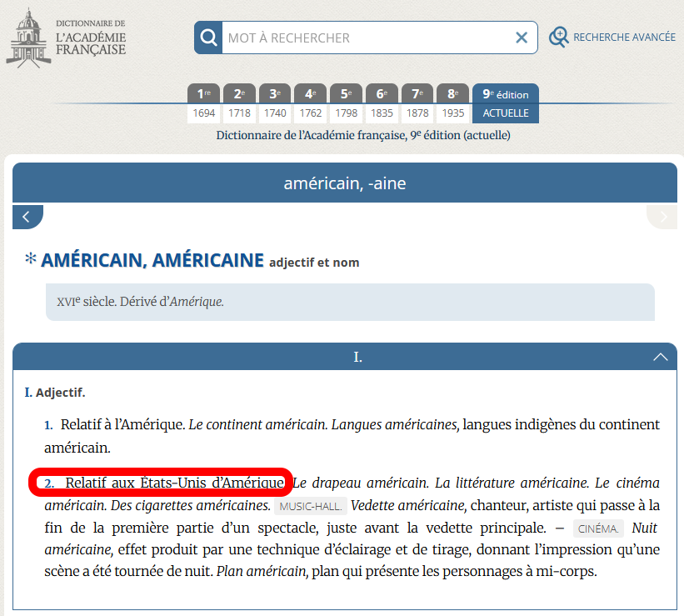The height and width of the screenshot is (616, 684).
Task: Click the advanced search magnifier icon
Action: [559, 38]
